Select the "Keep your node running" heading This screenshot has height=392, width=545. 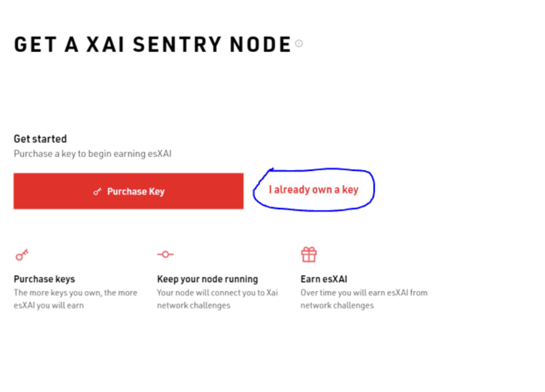coord(207,279)
